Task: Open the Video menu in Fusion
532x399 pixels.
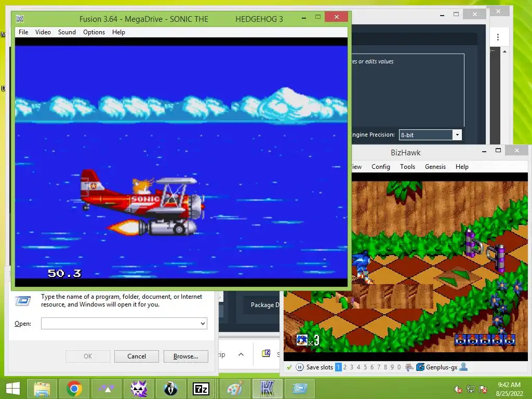Action: tap(43, 32)
